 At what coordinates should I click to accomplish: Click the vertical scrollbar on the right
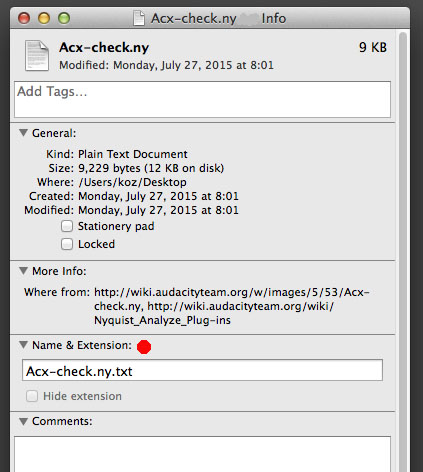(x=403, y=250)
